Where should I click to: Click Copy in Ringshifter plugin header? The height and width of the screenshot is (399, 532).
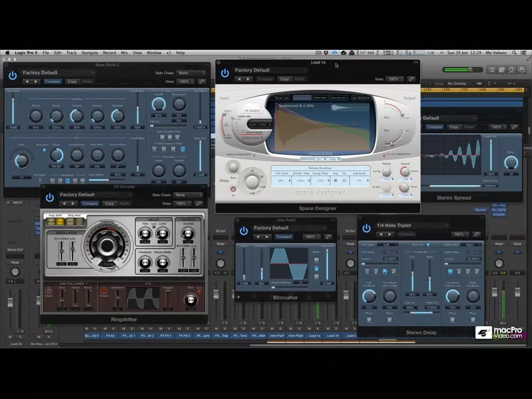pos(109,203)
